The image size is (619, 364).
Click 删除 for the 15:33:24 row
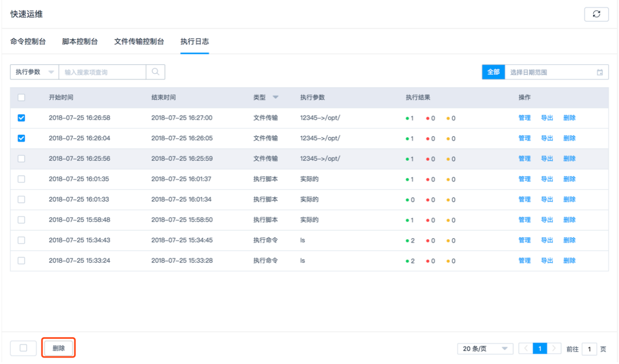point(570,261)
